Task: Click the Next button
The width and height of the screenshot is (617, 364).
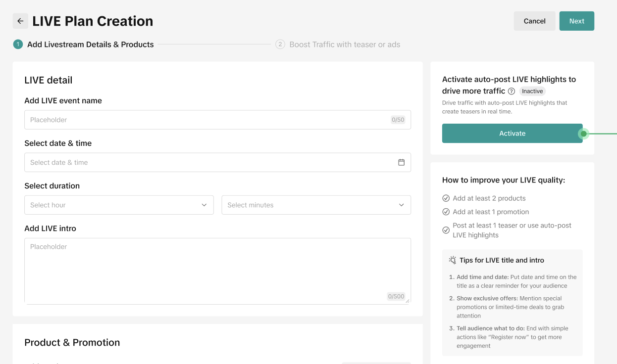Action: tap(576, 21)
